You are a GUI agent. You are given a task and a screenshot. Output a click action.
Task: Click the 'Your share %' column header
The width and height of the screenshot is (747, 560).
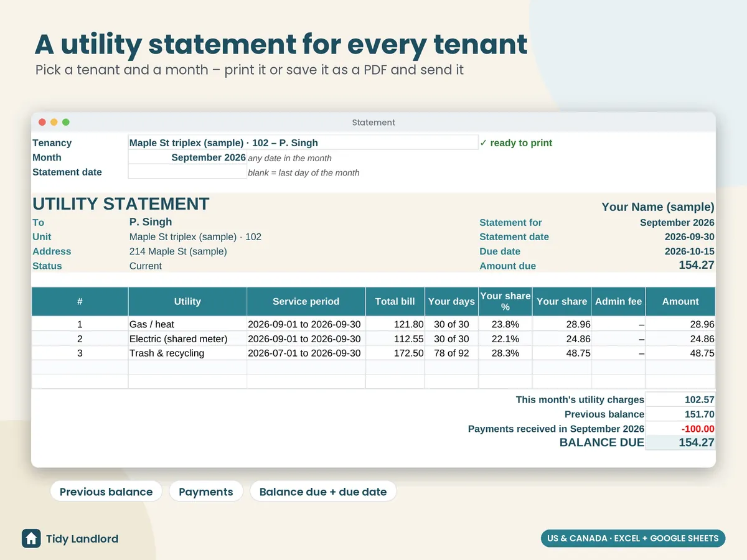(x=505, y=301)
